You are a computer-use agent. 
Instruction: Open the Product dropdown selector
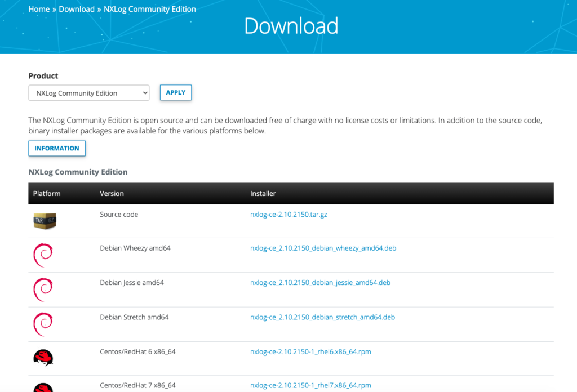tap(89, 93)
